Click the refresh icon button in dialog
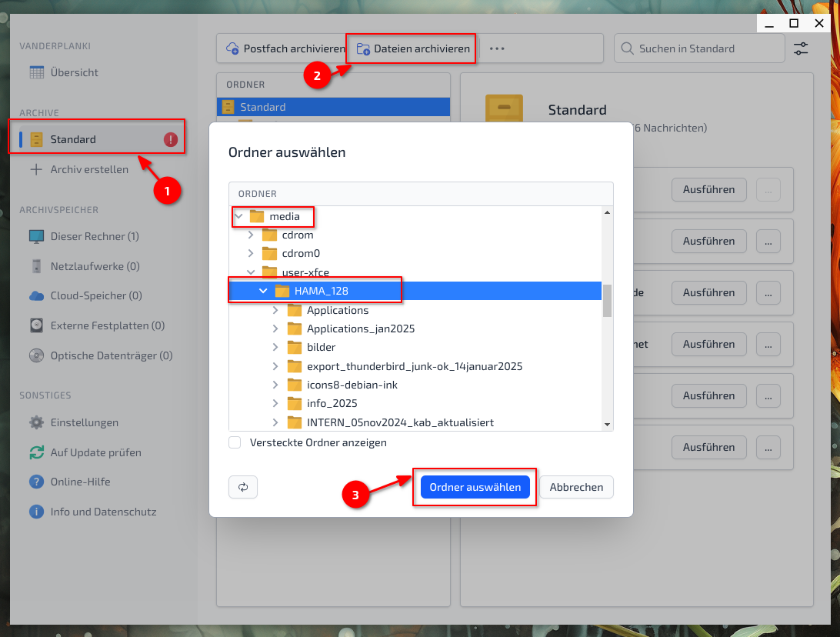 (243, 487)
